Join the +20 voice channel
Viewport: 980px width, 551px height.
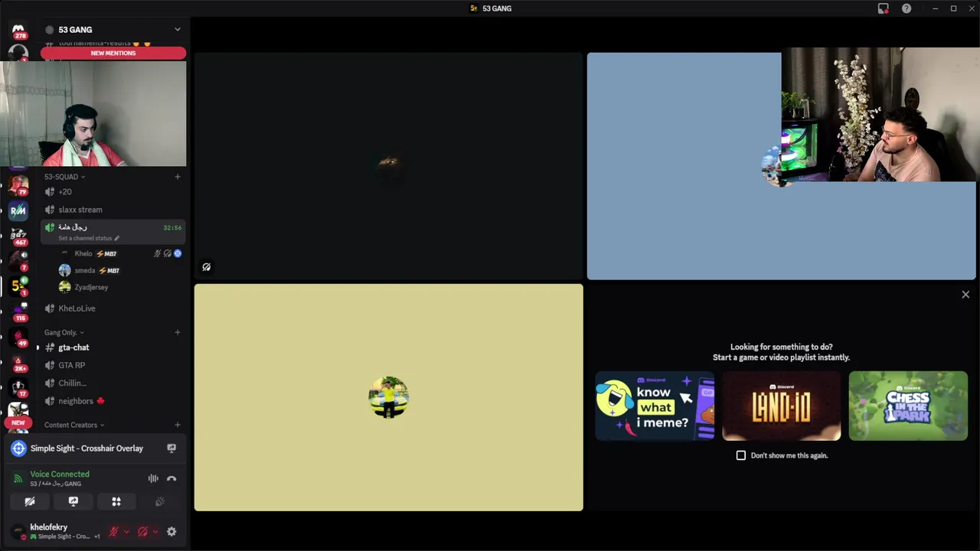(x=113, y=192)
